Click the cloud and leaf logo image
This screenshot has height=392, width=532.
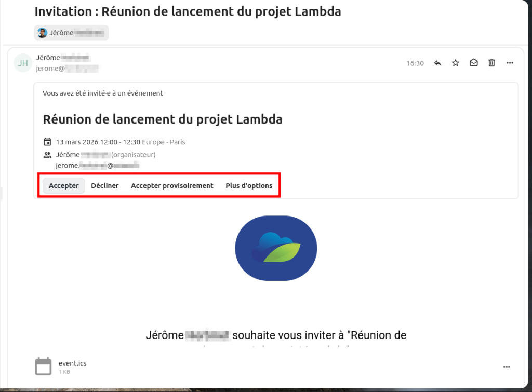pyautogui.click(x=276, y=248)
